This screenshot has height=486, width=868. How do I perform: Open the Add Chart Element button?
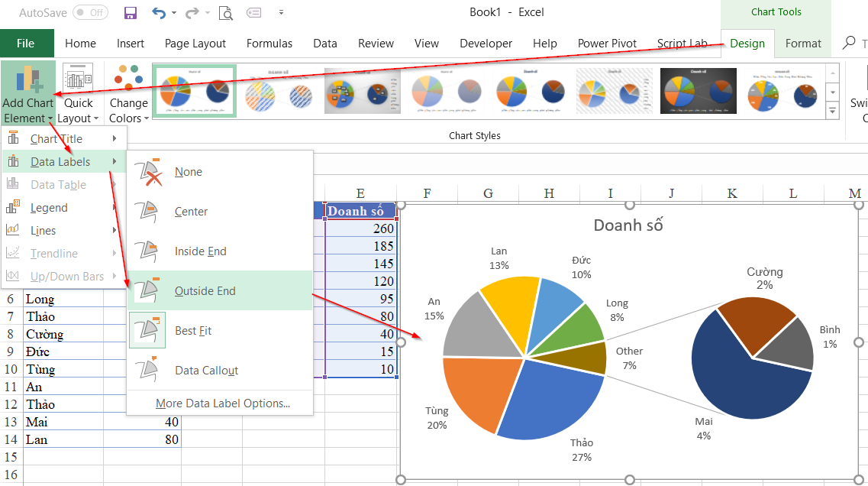point(27,93)
